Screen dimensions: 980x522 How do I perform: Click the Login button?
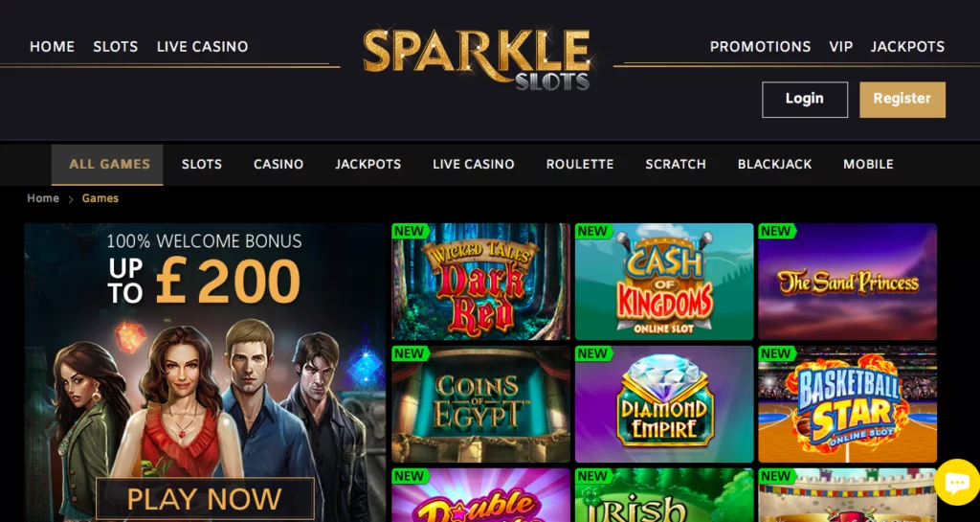tap(804, 100)
